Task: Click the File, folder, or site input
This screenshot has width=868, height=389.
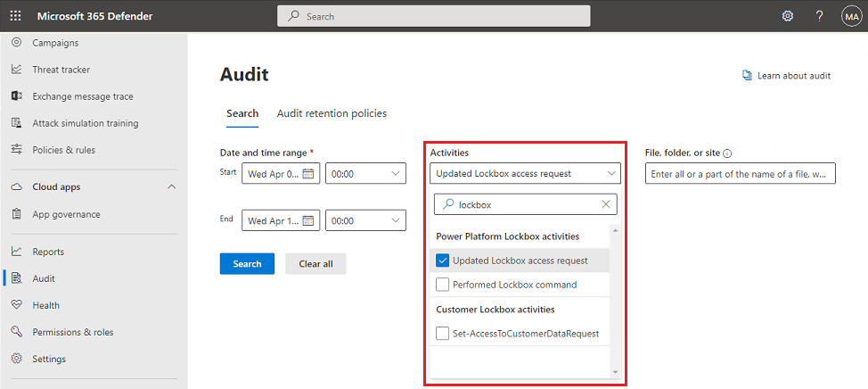Action: [x=740, y=174]
